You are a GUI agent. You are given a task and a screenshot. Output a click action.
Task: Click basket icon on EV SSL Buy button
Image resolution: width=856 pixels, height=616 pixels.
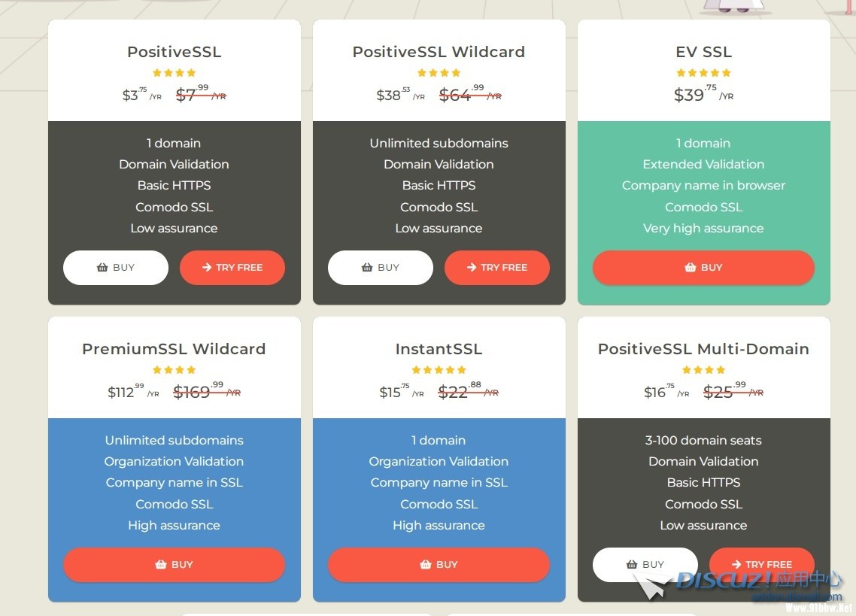point(691,267)
